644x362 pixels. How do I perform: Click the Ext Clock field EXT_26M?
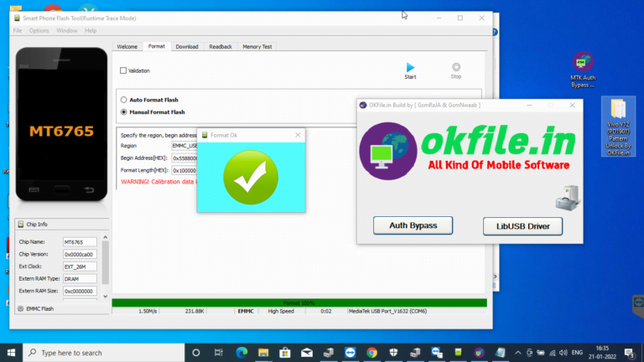80,266
